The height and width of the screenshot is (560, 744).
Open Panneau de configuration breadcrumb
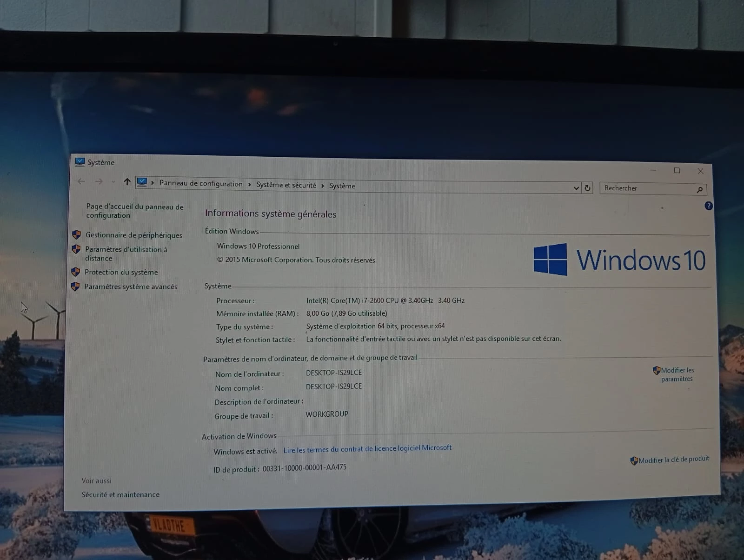[201, 183]
